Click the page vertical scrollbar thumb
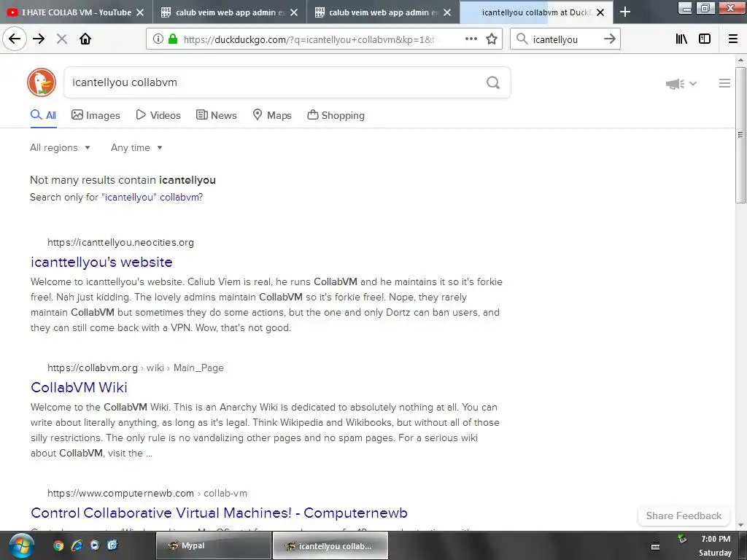Image resolution: width=747 pixels, height=560 pixels. [740, 135]
